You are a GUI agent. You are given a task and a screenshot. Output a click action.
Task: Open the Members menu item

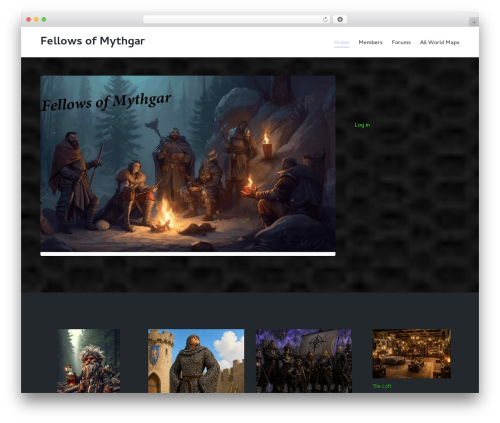(x=370, y=42)
